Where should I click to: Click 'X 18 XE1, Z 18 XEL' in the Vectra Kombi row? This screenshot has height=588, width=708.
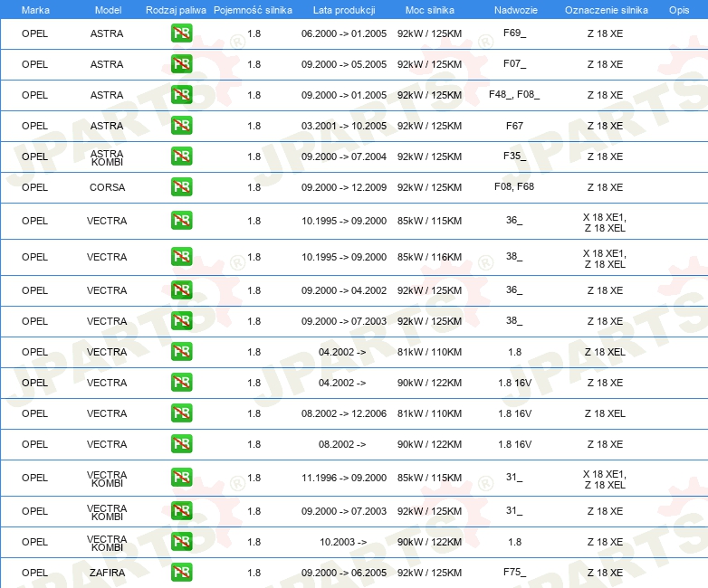point(605,479)
